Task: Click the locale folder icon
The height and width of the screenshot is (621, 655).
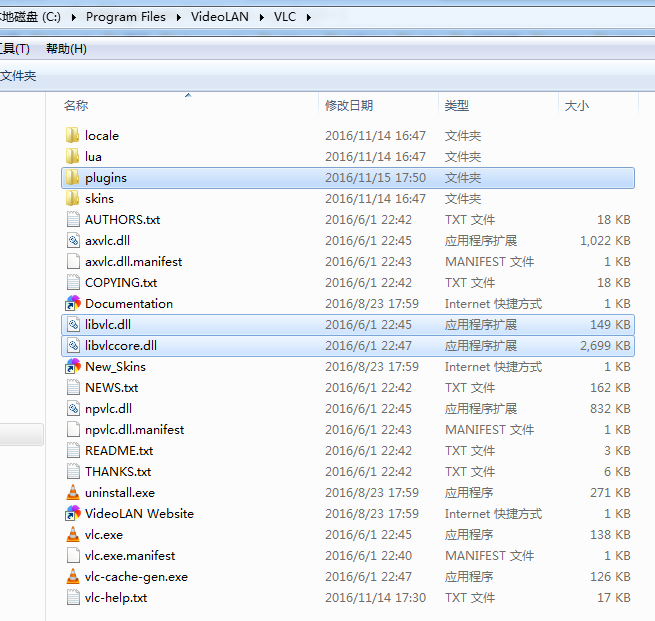Action: pyautogui.click(x=73, y=135)
